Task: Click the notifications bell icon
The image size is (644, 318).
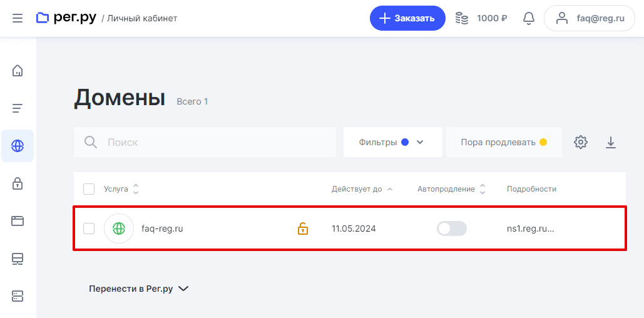Action: coord(529,18)
